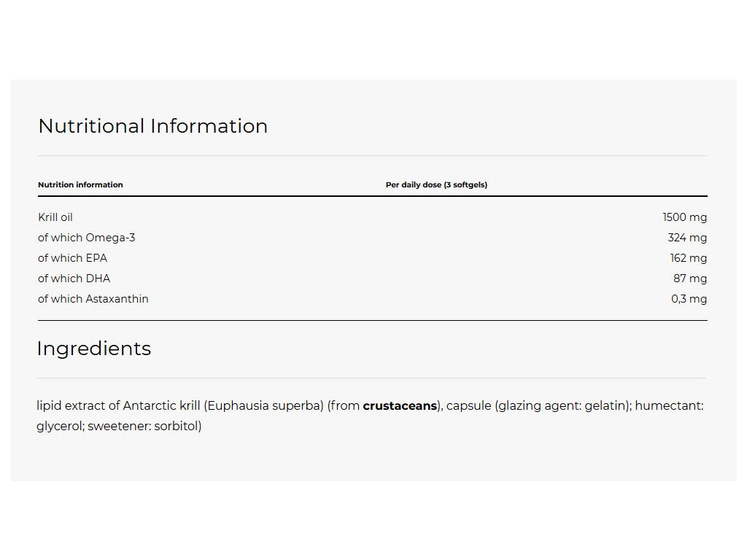Click the Ingredients heading
747x560 pixels.
tap(93, 349)
